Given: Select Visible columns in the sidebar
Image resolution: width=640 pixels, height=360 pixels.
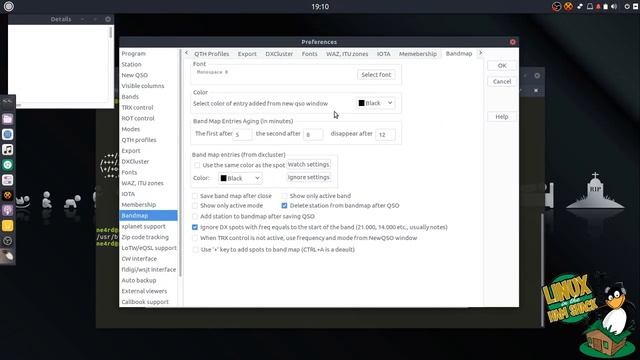Looking at the screenshot, I should coord(143,86).
